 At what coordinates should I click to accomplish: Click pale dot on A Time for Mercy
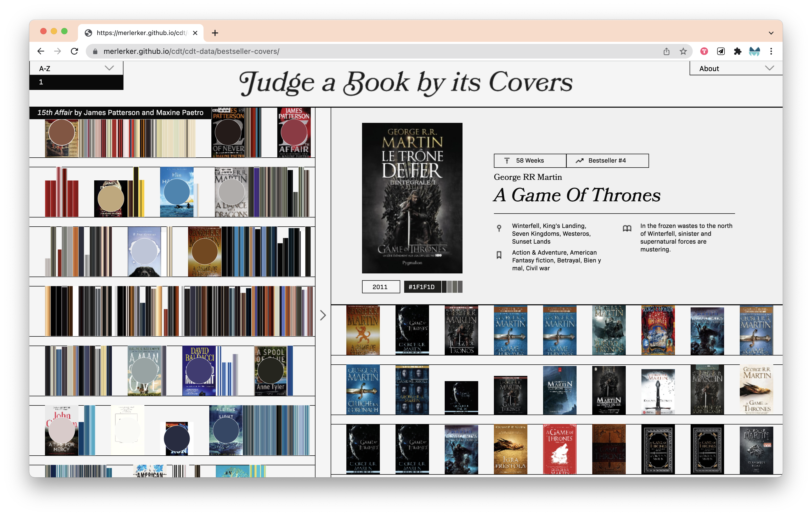pos(62,431)
